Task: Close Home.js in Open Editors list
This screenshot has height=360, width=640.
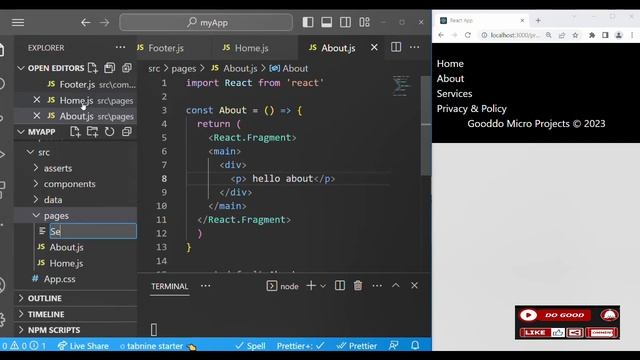Action: point(37,100)
